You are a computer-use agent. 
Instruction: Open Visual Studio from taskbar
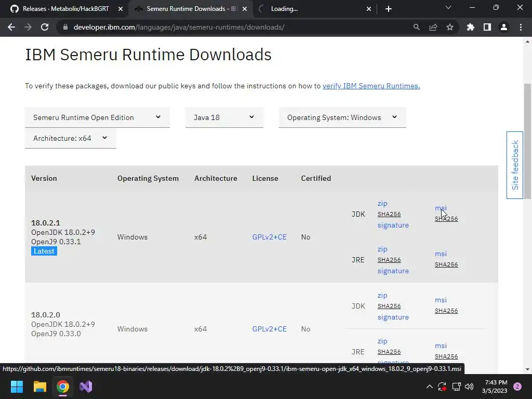click(x=86, y=387)
